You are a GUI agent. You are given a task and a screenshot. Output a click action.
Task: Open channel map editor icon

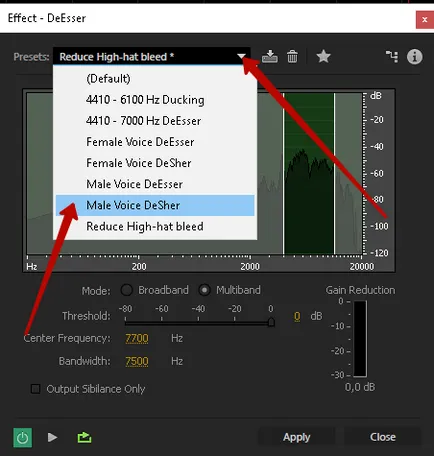pyautogui.click(x=392, y=56)
